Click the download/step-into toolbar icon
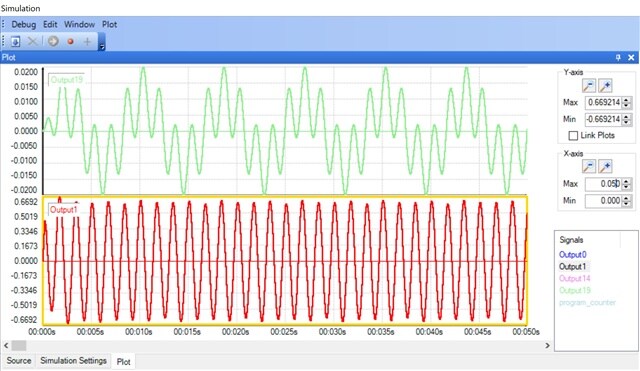Image resolution: width=640 pixels, height=371 pixels. [x=16, y=41]
